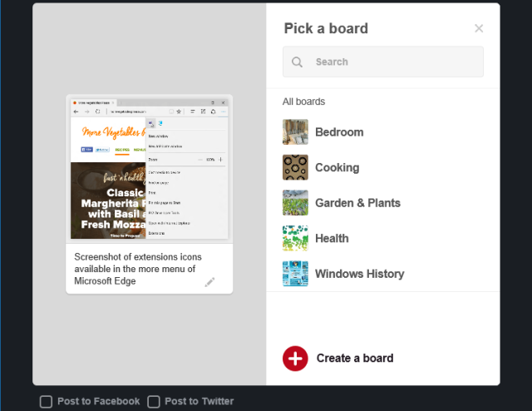Click the Bedroom board thumbnail
532x411 pixels.
click(295, 131)
